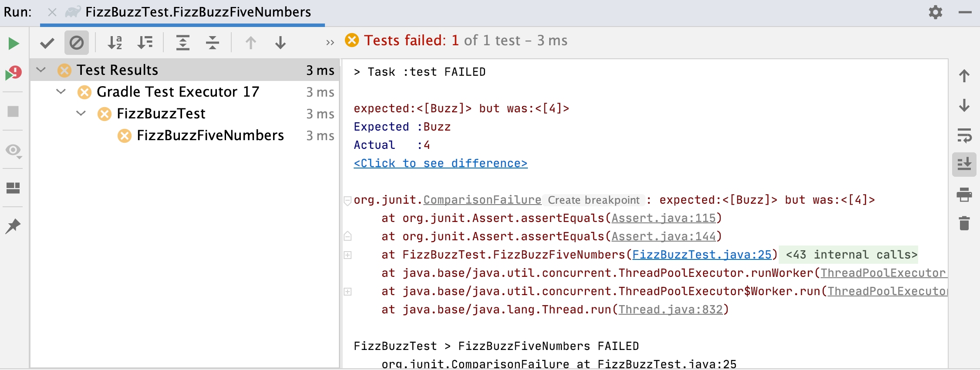Image resolution: width=980 pixels, height=370 pixels.
Task: Hide the Run tool window
Action: pos(965,12)
